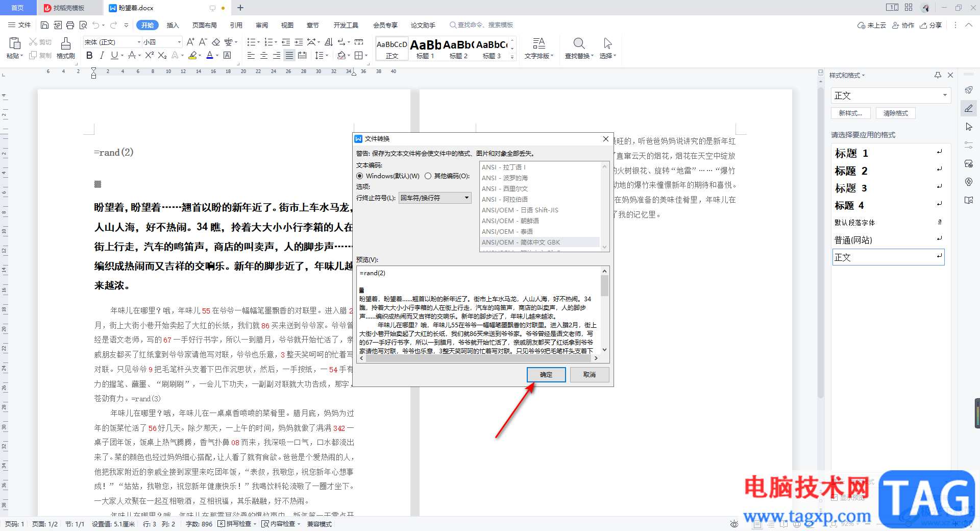980x531 pixels.
Task: Toggle content check (内容检查) in status bar
Action: [280, 524]
